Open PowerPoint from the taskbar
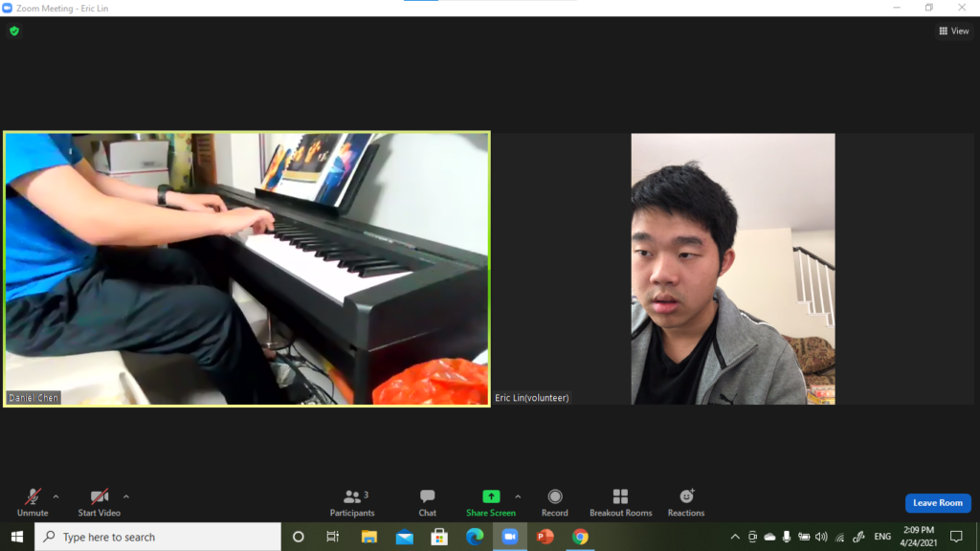The height and width of the screenshot is (551, 980). pos(545,537)
